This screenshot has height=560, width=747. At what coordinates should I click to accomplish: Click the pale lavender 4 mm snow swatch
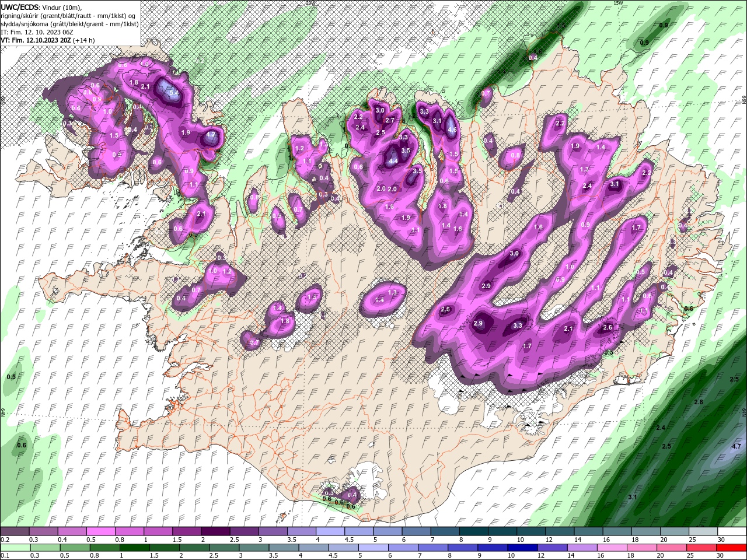tap(330, 531)
